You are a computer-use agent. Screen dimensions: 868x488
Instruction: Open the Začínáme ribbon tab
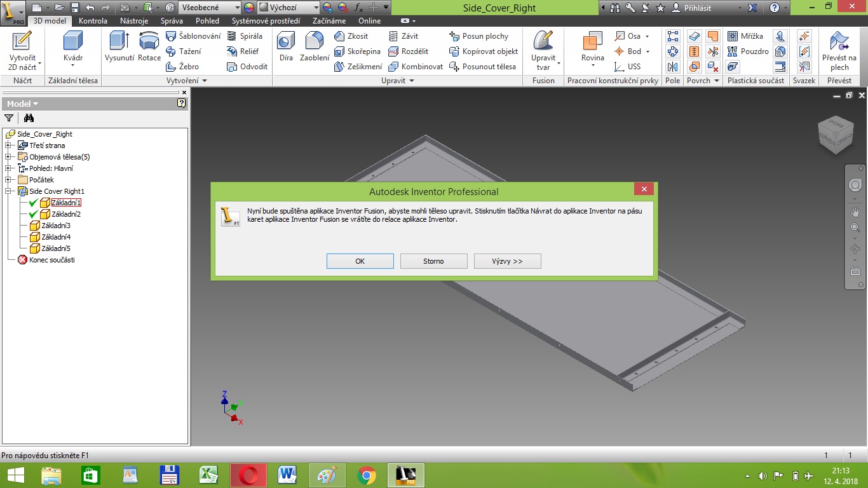pyautogui.click(x=329, y=21)
